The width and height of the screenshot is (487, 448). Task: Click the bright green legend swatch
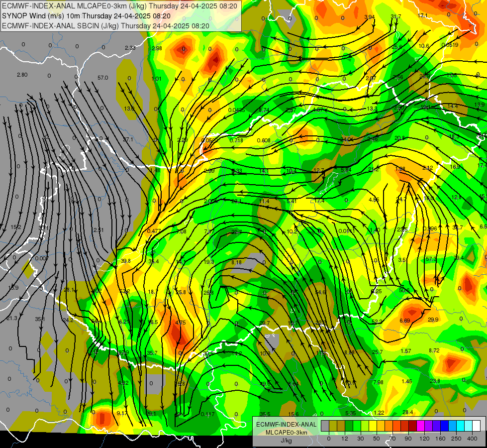[357, 426]
